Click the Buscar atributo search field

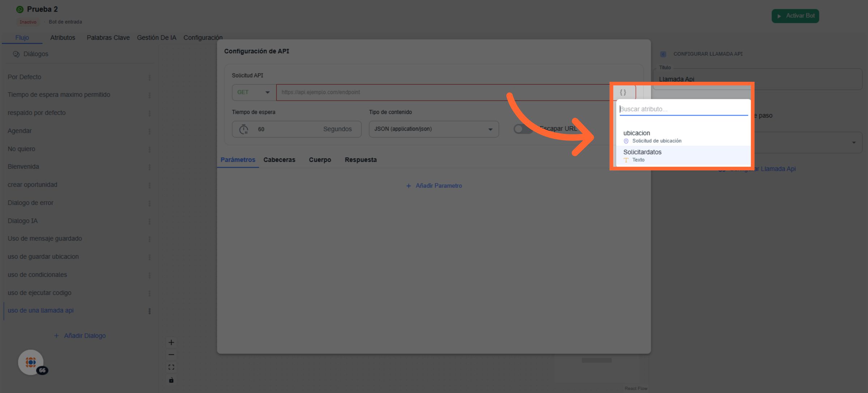point(683,109)
